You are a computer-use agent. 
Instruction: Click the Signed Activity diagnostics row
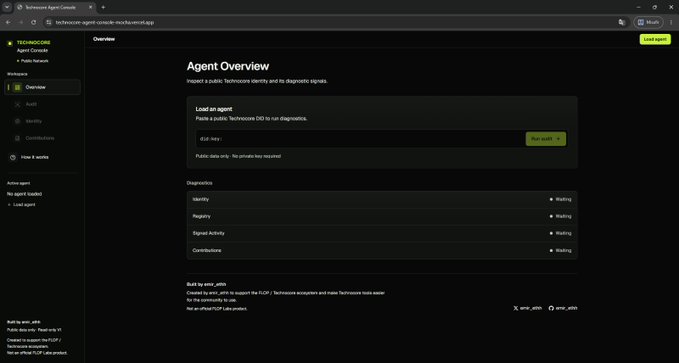point(382,233)
